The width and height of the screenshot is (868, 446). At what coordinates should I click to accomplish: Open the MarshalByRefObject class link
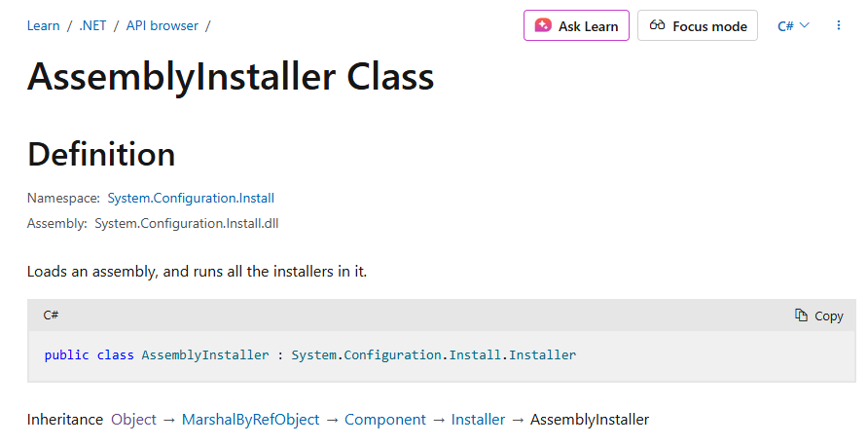(x=250, y=420)
